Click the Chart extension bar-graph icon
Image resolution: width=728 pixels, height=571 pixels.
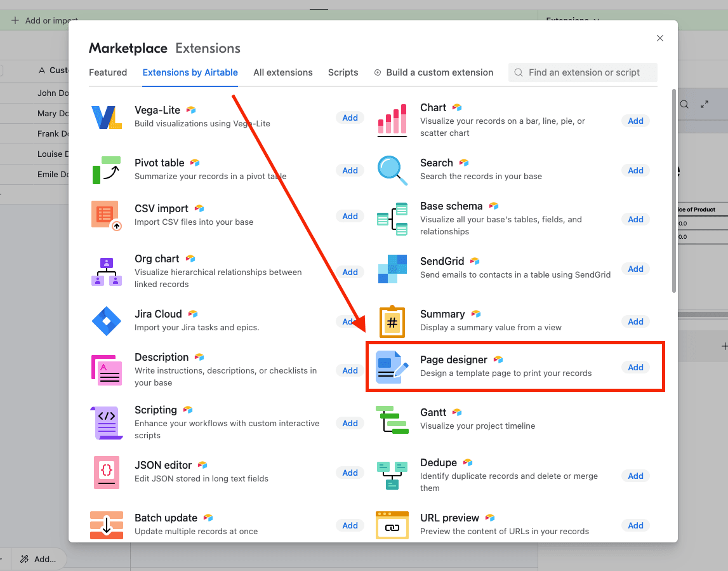(x=392, y=119)
